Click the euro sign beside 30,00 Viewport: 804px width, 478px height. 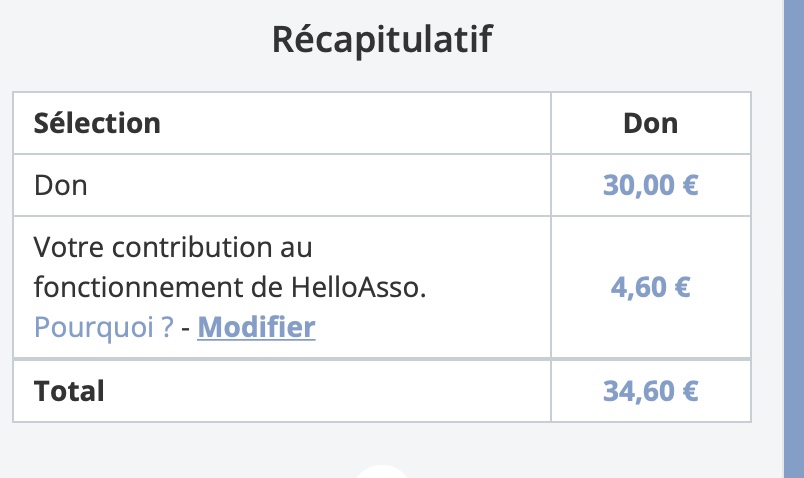pyautogui.click(x=691, y=185)
